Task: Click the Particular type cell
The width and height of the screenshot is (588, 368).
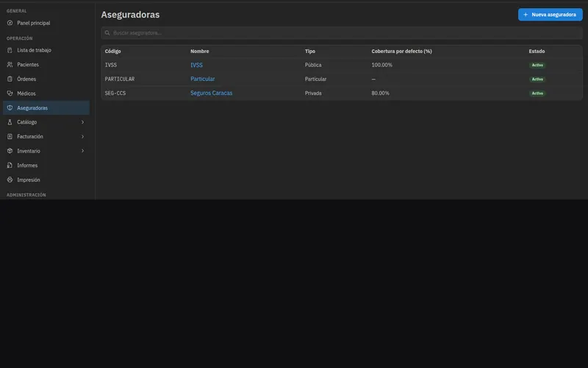Action: 316,79
